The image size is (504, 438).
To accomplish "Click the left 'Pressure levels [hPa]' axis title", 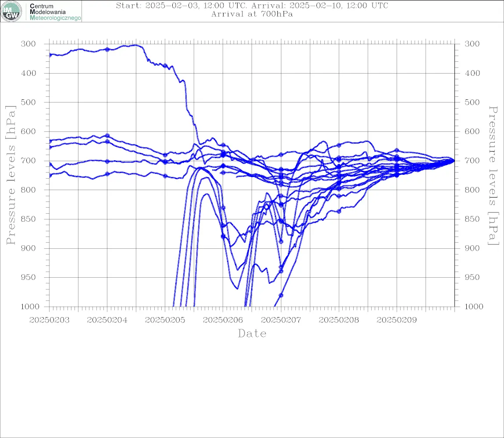I will point(11,175).
